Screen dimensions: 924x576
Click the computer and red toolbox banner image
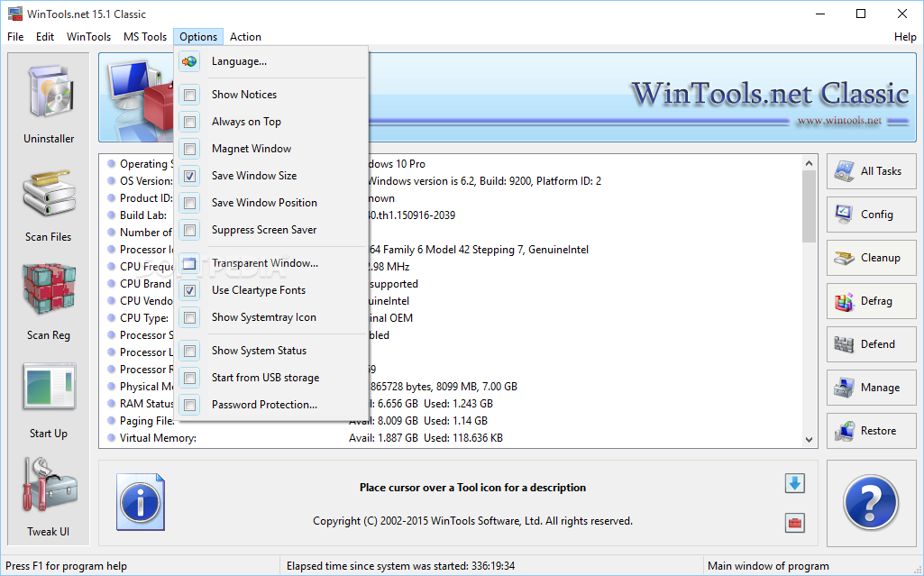pyautogui.click(x=139, y=97)
